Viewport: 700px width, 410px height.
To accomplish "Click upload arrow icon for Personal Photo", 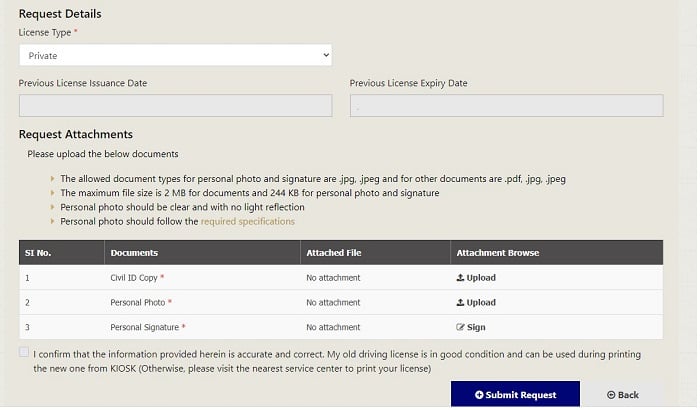I will point(460,303).
